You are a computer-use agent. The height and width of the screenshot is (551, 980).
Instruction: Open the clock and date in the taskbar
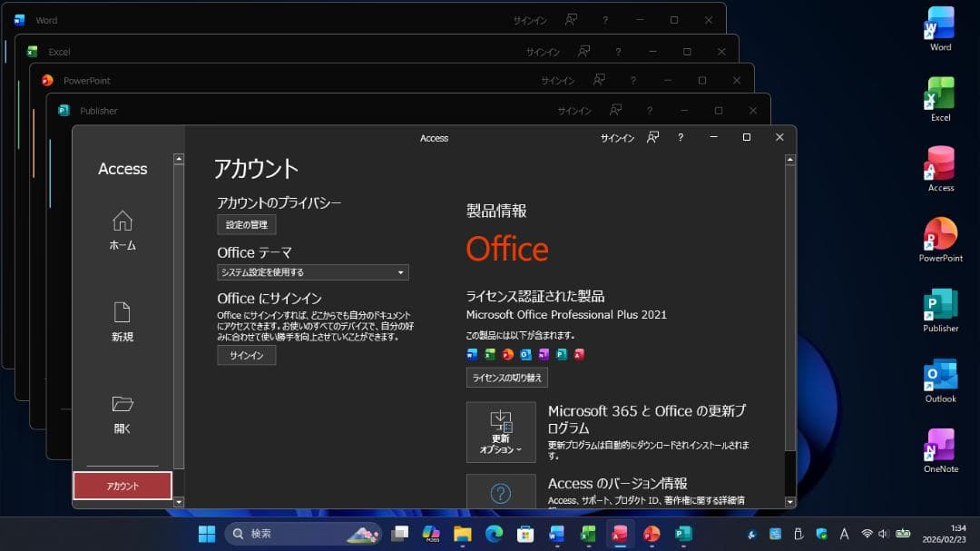(x=944, y=534)
